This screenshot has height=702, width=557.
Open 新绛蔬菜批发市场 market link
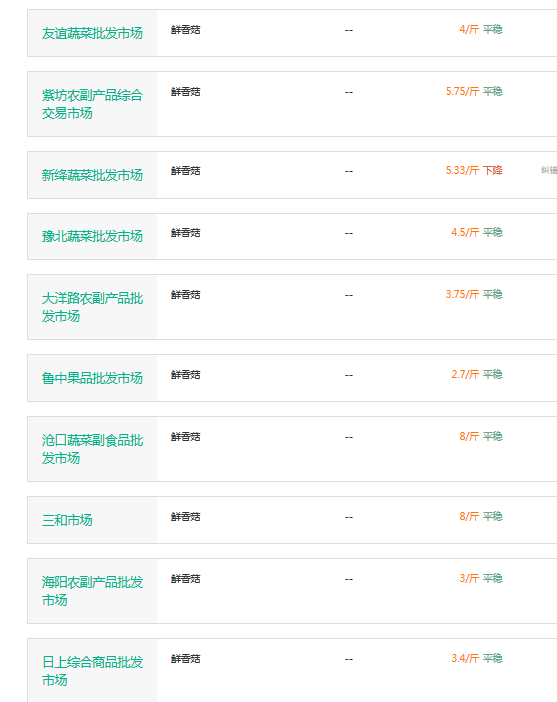(x=92, y=175)
